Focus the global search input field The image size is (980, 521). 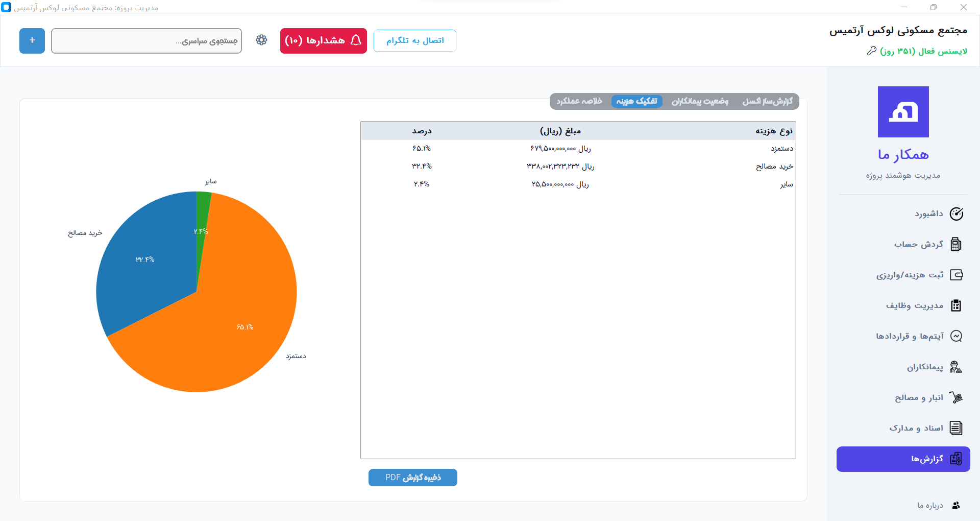146,41
